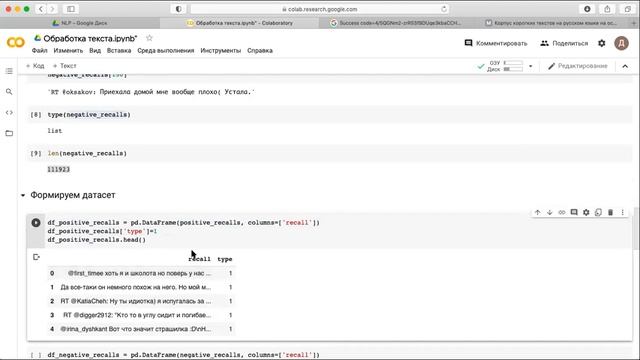The width and height of the screenshot is (640, 360).
Task: Open the search icon in left sidebar
Action: click(9, 92)
